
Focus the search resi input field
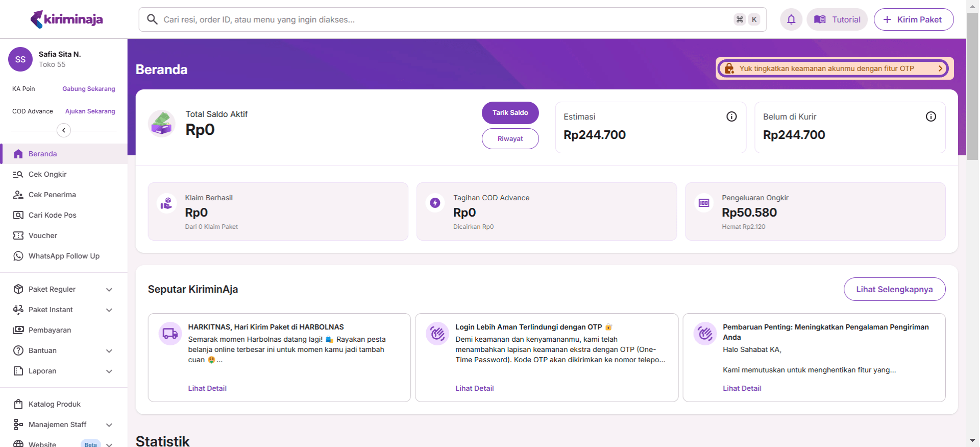444,19
